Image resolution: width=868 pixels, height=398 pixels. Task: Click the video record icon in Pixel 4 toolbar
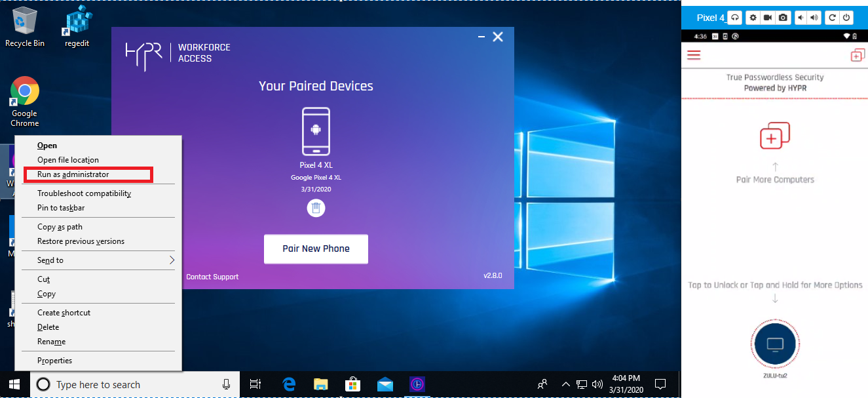768,18
